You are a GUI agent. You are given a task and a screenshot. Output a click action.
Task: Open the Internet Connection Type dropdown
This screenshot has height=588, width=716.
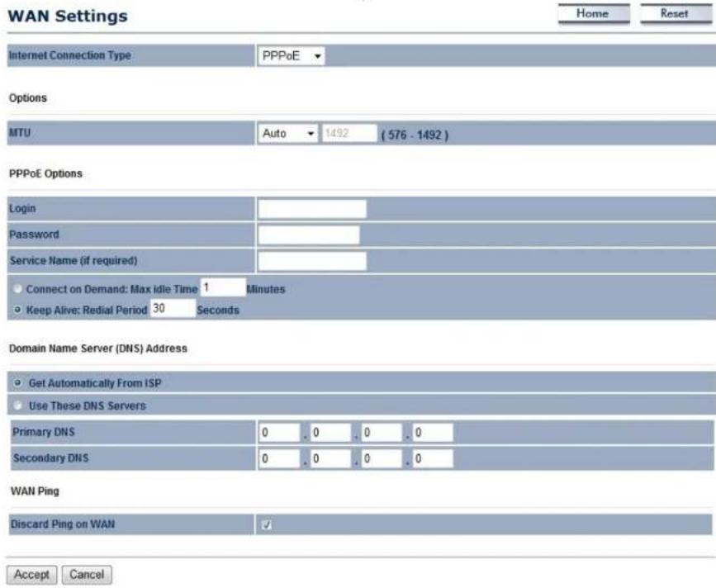(291, 56)
